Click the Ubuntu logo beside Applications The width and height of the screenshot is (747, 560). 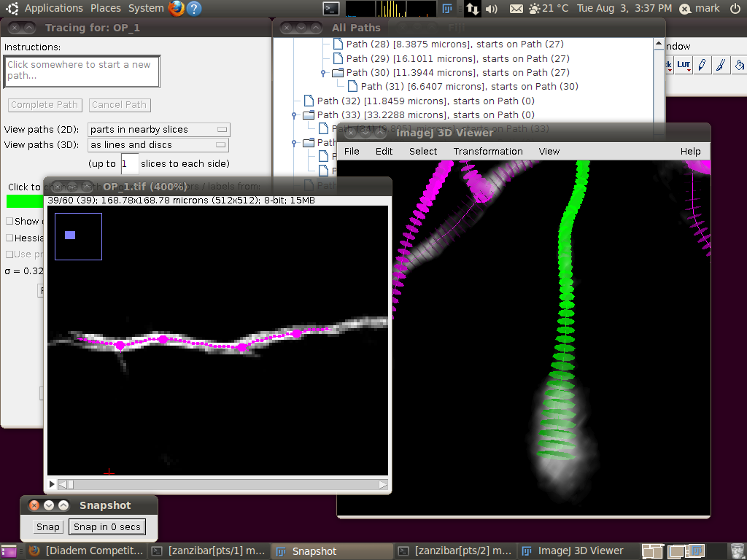click(x=12, y=8)
